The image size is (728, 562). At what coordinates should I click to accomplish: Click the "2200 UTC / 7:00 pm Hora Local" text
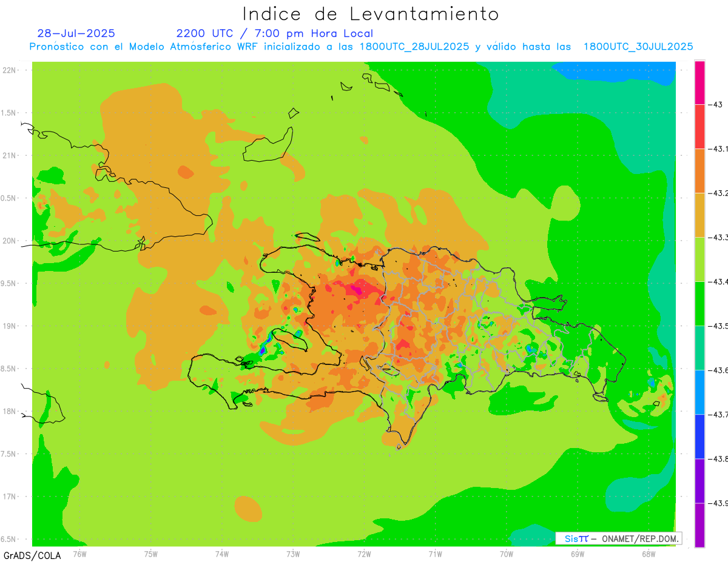[x=275, y=34]
